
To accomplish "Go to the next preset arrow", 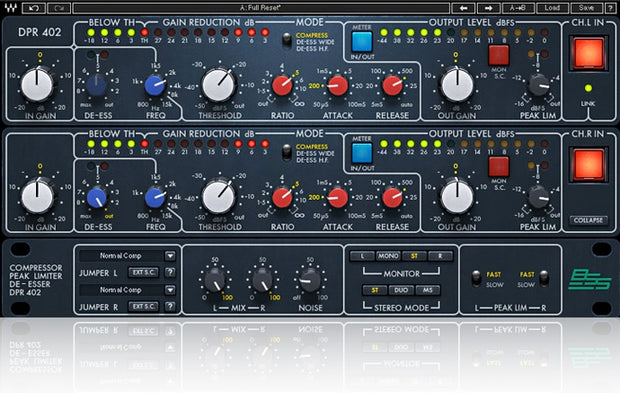I will tap(489, 8).
